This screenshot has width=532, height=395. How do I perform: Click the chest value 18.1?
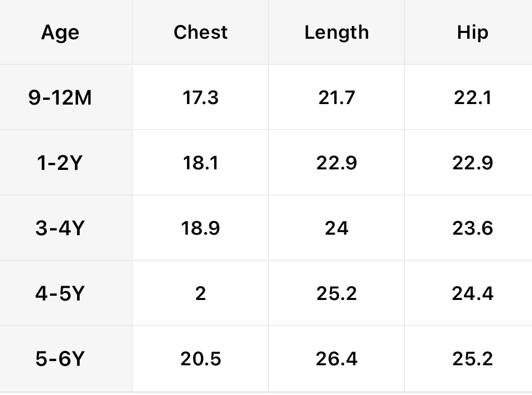[200, 163]
